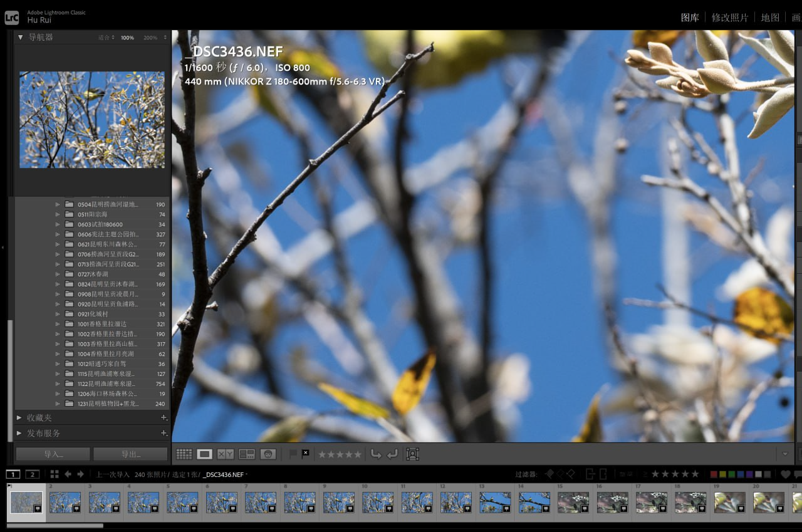
Task: Click the filmstrip grid shortcut icon
Action: click(x=55, y=474)
